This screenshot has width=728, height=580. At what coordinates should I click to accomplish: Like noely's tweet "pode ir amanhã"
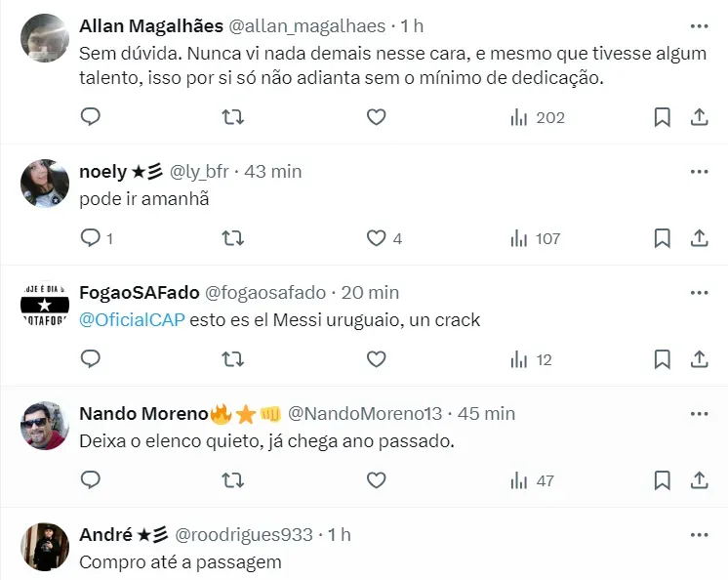[377, 238]
